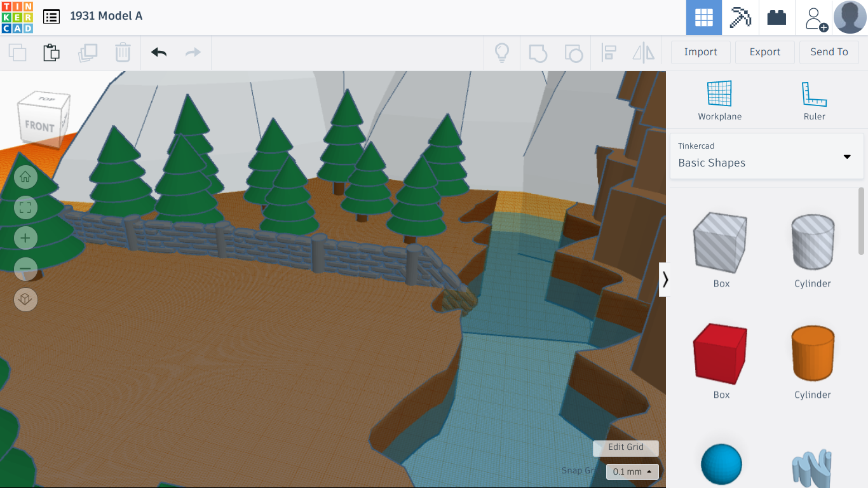Open the Snap Grid value dropdown

pos(631,471)
